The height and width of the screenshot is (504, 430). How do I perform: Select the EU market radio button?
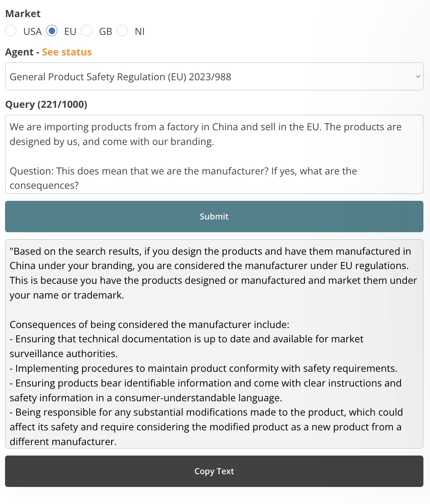[52, 31]
